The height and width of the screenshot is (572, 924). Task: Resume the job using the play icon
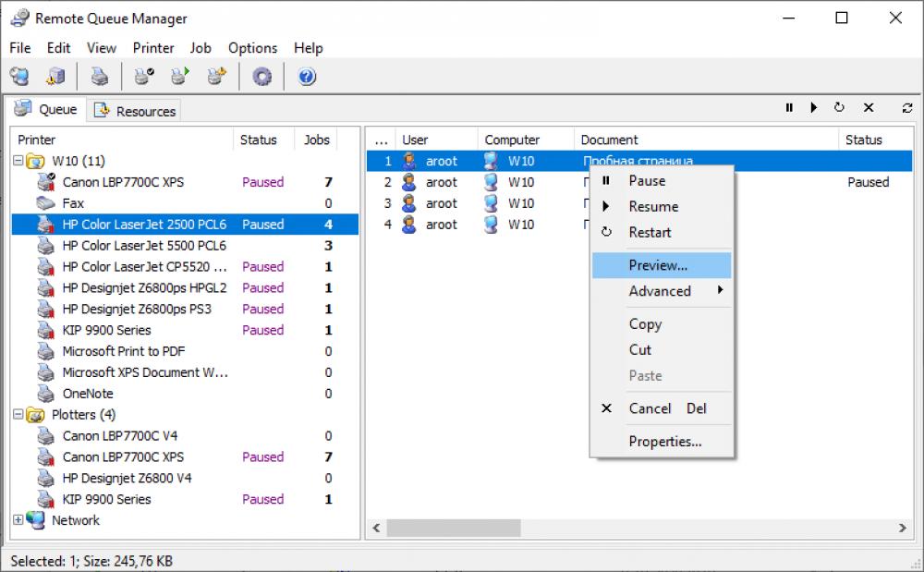[x=813, y=107]
